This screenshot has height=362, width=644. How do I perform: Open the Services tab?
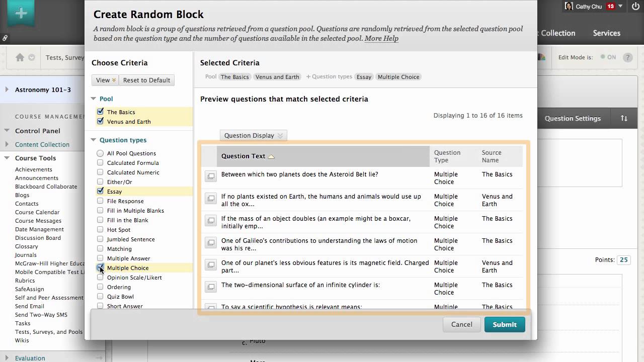pos(606,33)
